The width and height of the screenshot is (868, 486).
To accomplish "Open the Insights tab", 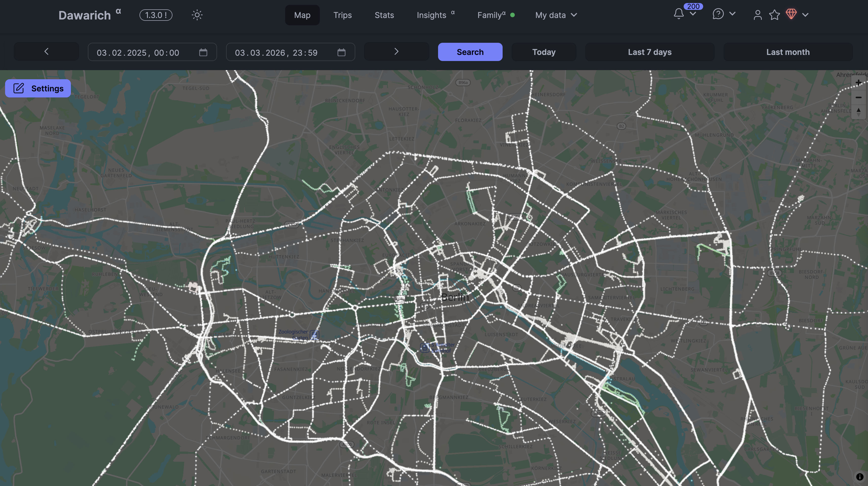I will (431, 15).
